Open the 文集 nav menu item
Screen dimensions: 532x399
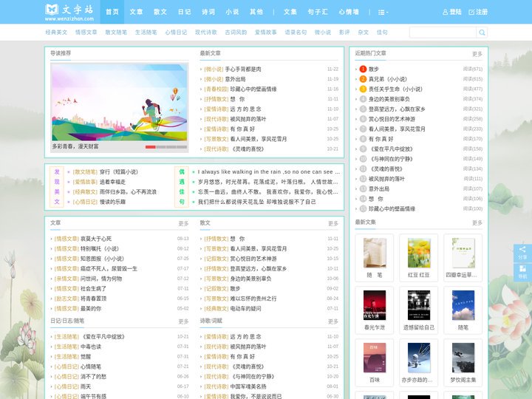(290, 12)
